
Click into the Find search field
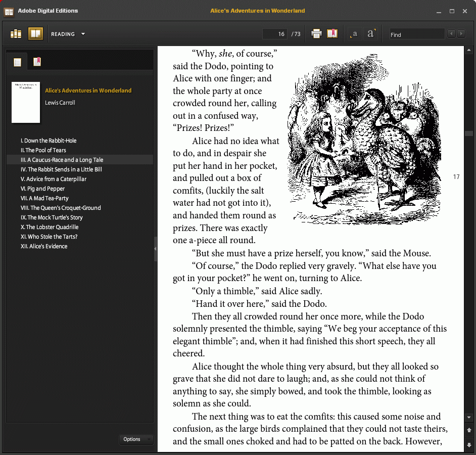tap(417, 34)
